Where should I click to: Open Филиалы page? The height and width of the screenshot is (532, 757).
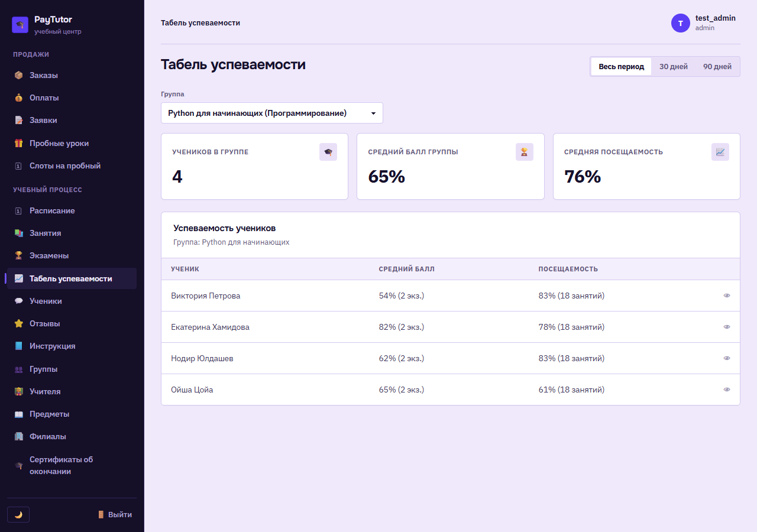pyautogui.click(x=72, y=436)
